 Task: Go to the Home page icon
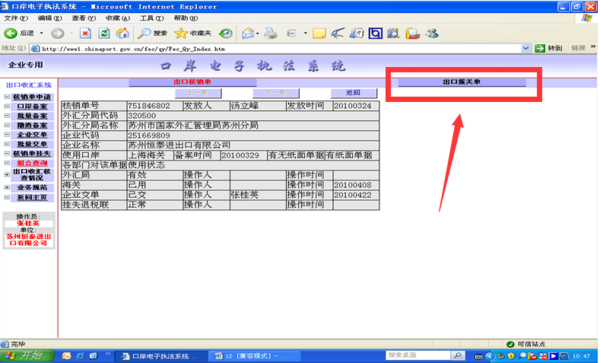(x=123, y=33)
